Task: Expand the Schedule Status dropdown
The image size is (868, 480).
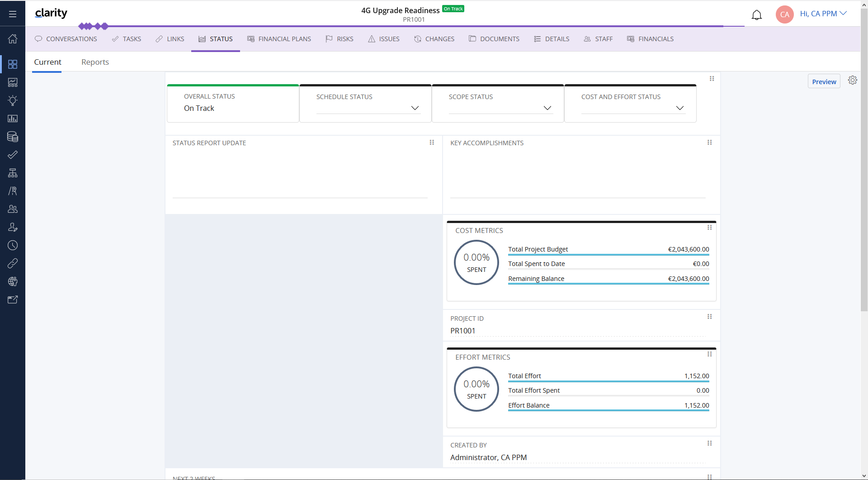Action: tap(415, 108)
